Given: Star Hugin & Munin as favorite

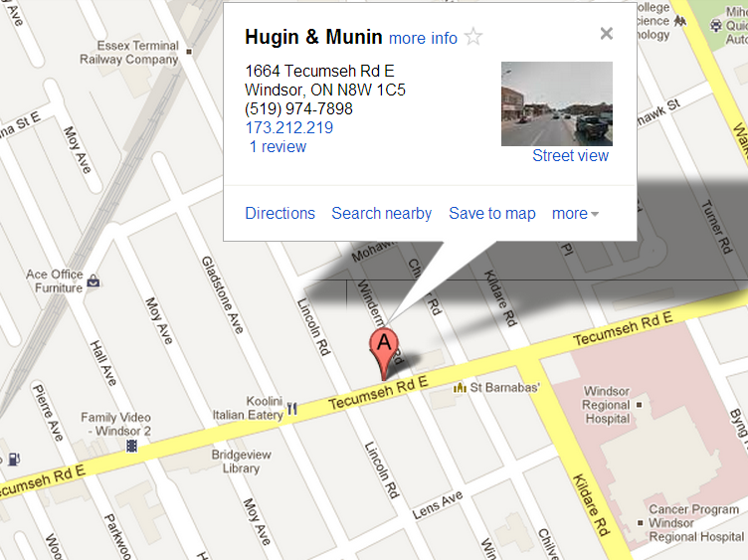Looking at the screenshot, I should point(473,37).
